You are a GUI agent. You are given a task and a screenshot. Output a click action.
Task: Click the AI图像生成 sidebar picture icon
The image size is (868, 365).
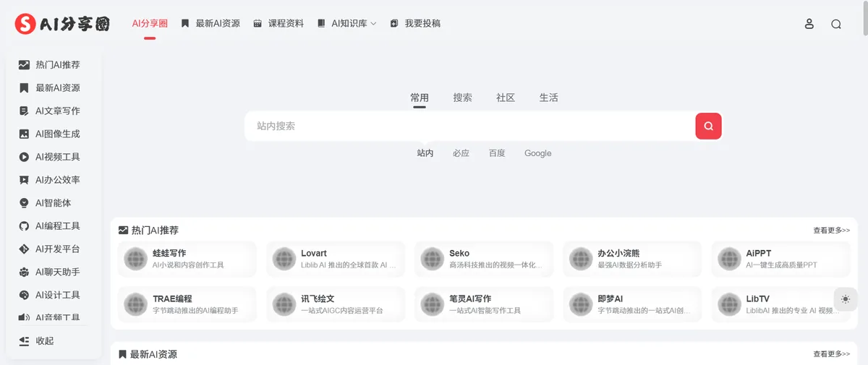[24, 134]
